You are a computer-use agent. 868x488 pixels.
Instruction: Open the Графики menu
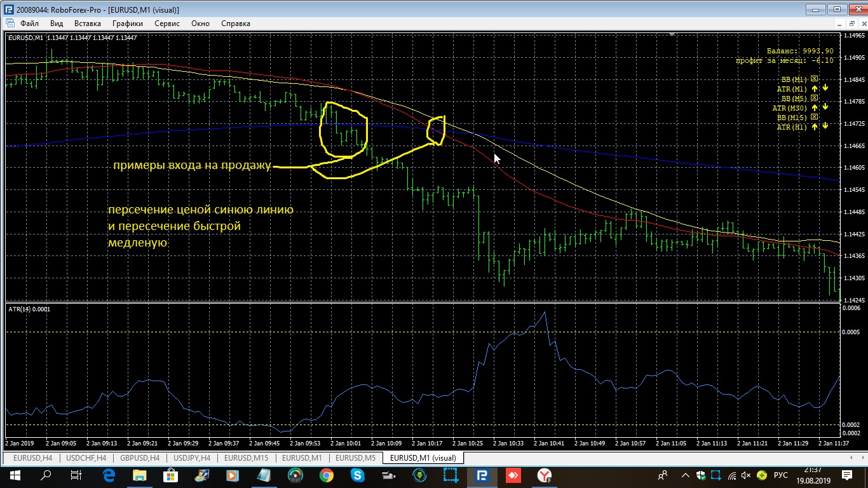pos(128,24)
